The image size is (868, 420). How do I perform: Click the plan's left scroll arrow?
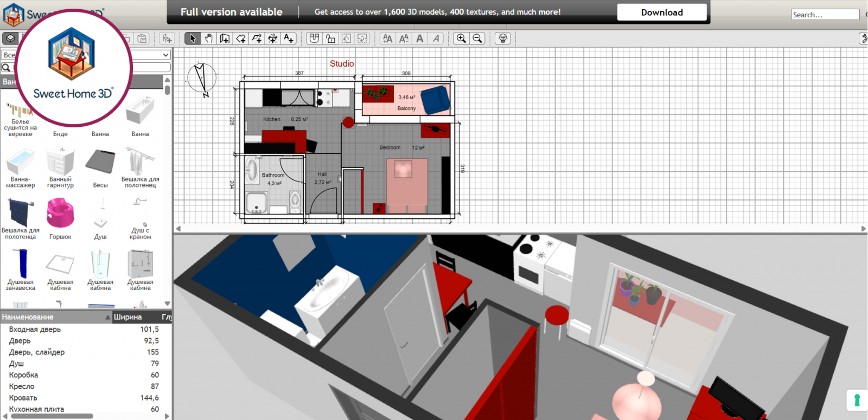[x=178, y=229]
